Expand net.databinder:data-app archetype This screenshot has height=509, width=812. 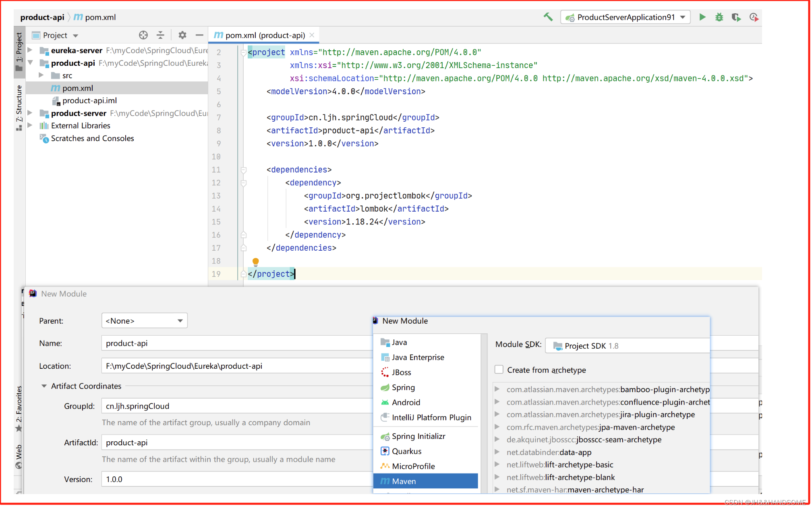point(497,452)
